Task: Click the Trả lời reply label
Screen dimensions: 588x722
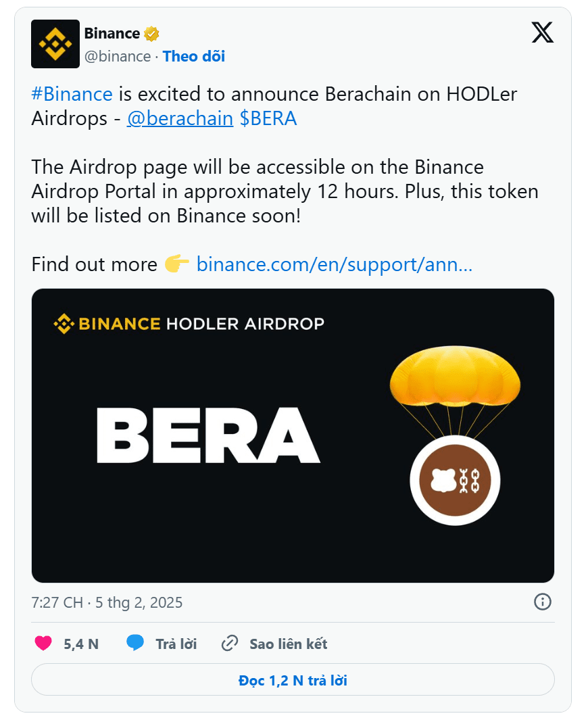Action: point(176,644)
